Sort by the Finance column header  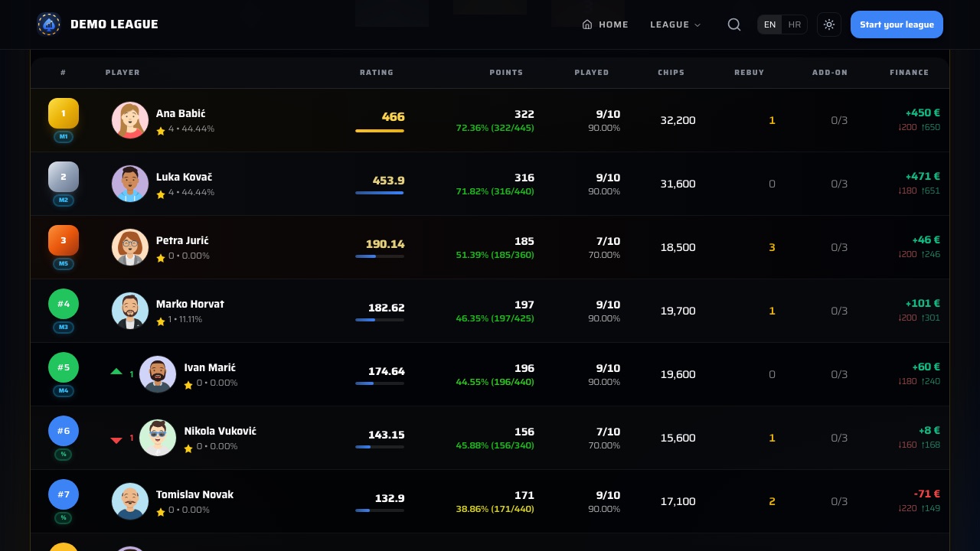pos(909,73)
